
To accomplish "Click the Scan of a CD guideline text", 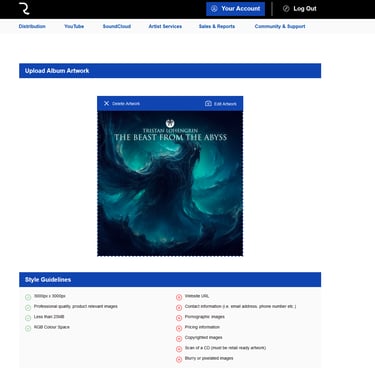I will tap(225, 348).
